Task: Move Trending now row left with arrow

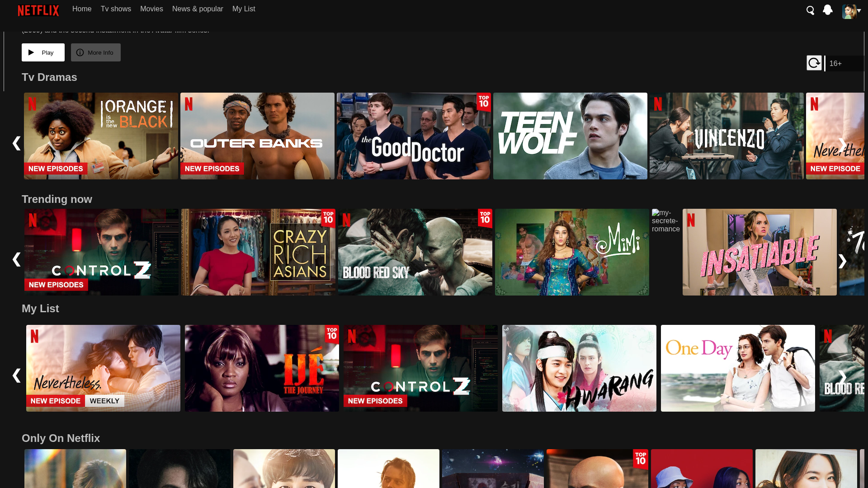Action: pyautogui.click(x=17, y=260)
